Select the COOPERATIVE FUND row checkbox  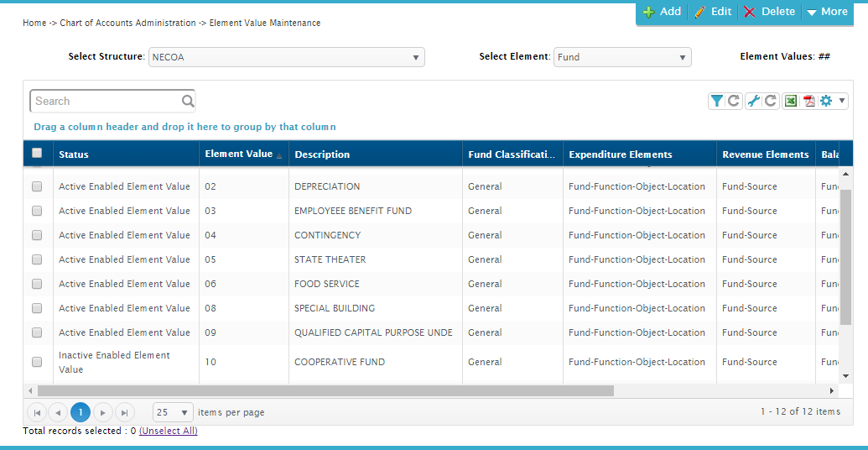click(37, 362)
